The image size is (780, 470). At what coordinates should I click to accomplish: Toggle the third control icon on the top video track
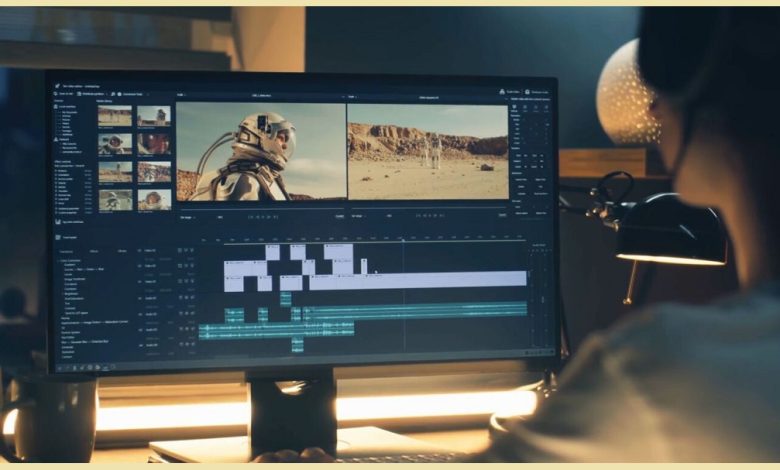click(192, 250)
